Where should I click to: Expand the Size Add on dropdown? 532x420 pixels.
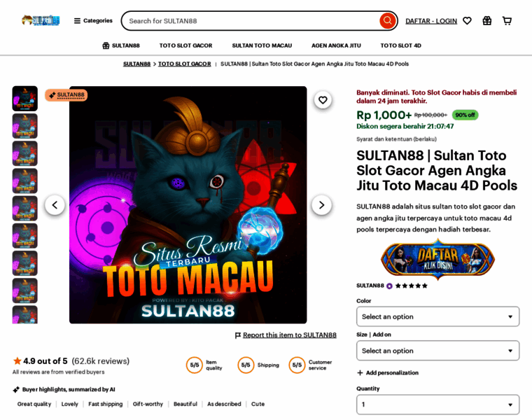pos(437,351)
